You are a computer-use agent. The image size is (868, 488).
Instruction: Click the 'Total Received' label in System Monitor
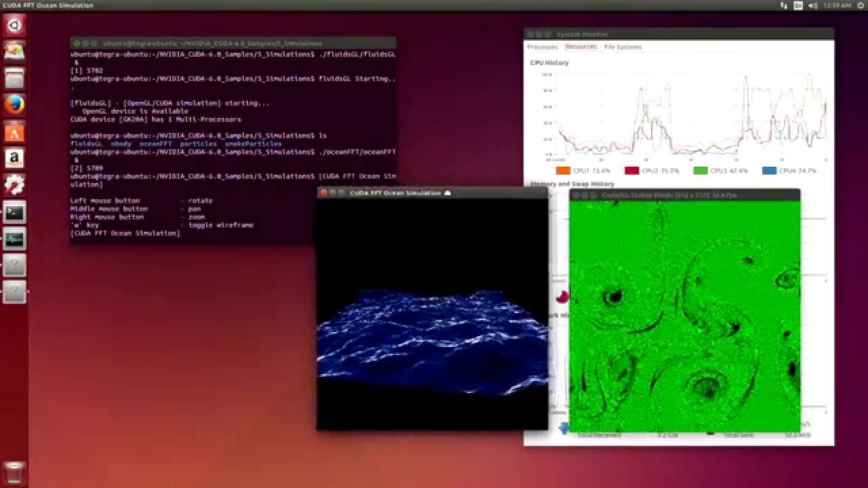[599, 435]
